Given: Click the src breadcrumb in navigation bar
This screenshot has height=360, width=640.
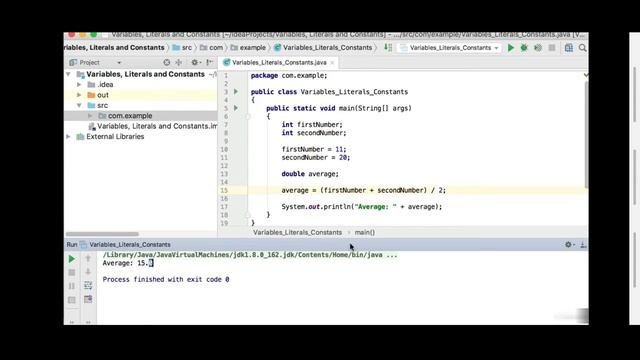Looking at the screenshot, I should coord(182,48).
